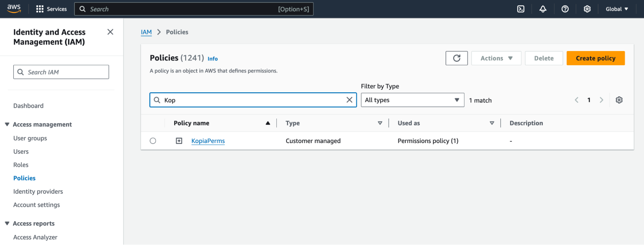The width and height of the screenshot is (644, 245).
Task: Go to Users
Action: coord(21,152)
